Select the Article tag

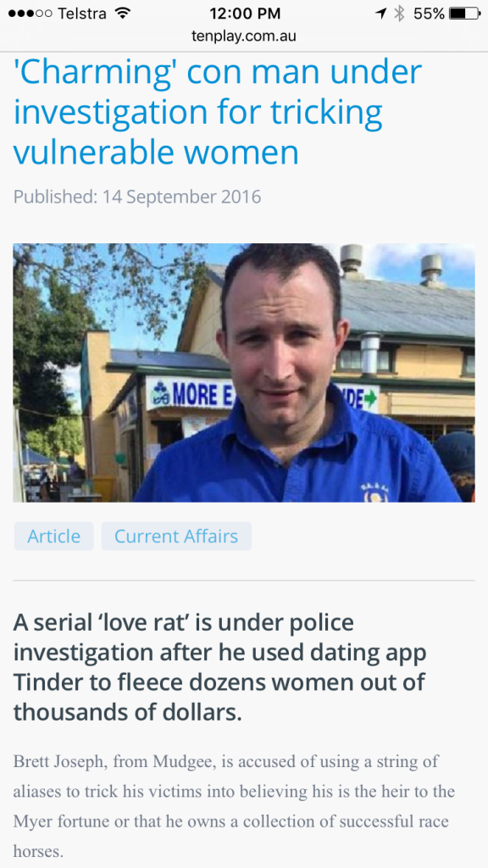click(x=53, y=536)
